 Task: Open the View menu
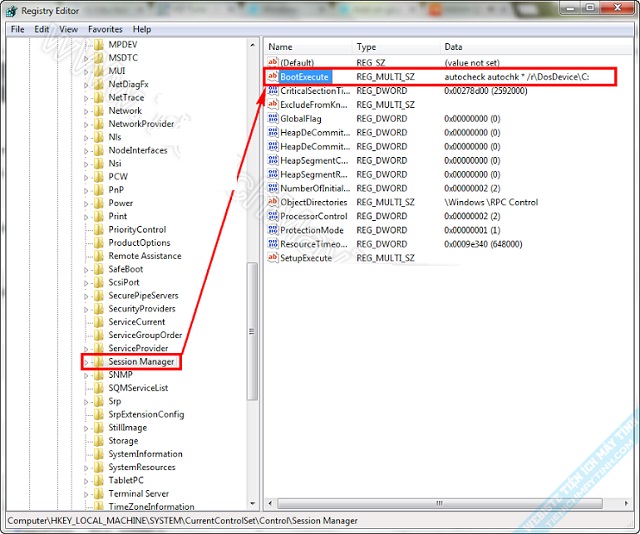pyautogui.click(x=69, y=29)
